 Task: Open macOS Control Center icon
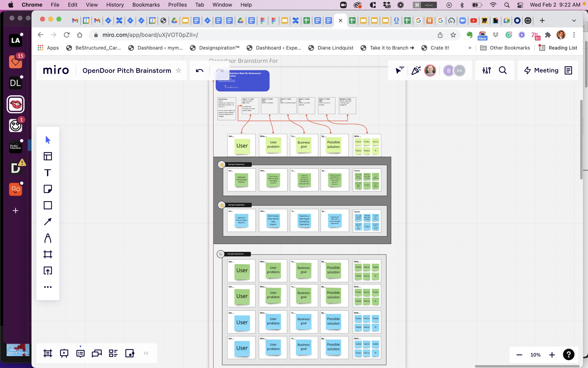tap(520, 5)
